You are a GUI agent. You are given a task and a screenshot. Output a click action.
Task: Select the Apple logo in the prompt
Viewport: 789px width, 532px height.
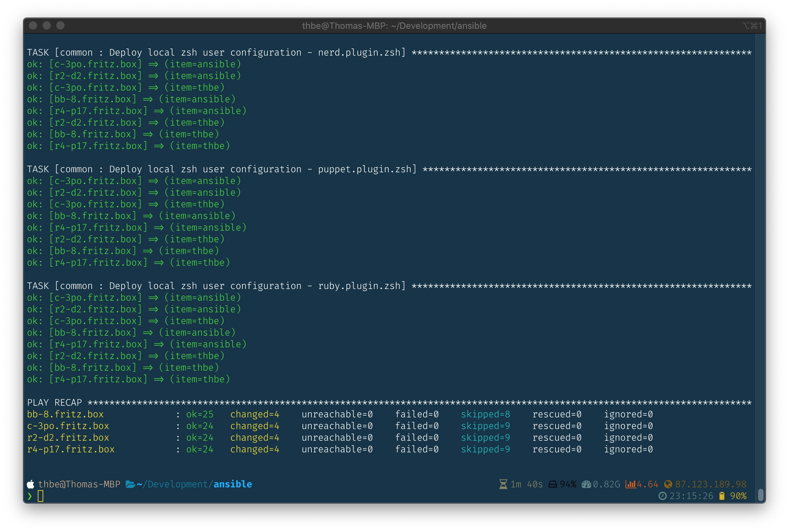(x=30, y=484)
